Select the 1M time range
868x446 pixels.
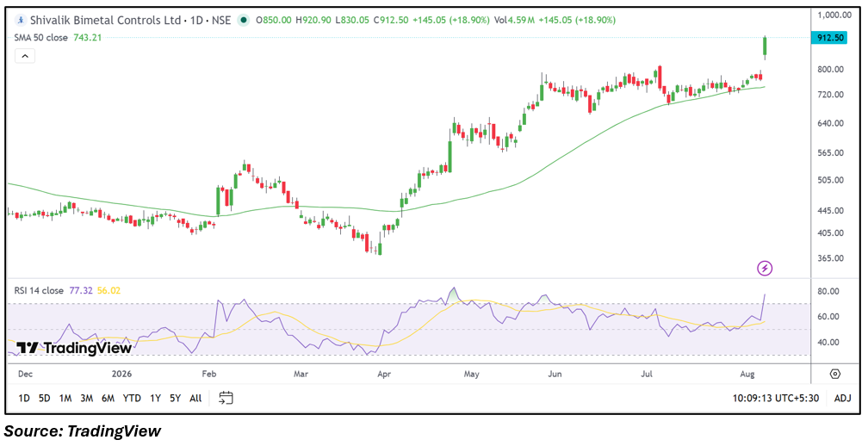click(x=65, y=399)
